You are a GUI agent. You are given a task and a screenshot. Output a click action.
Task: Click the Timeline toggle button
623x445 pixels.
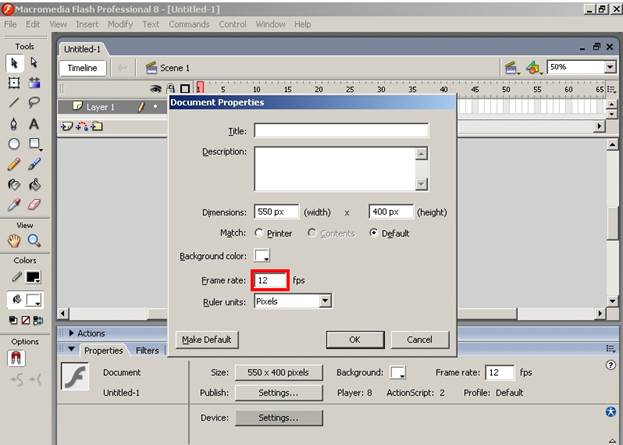click(x=83, y=68)
